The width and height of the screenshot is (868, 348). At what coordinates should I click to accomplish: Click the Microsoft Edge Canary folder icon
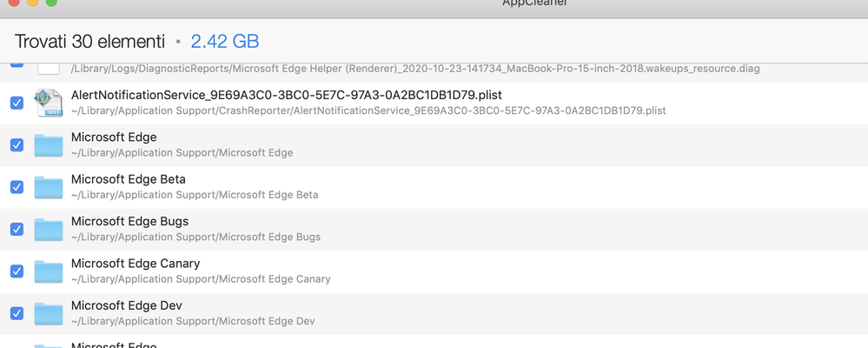click(x=49, y=271)
